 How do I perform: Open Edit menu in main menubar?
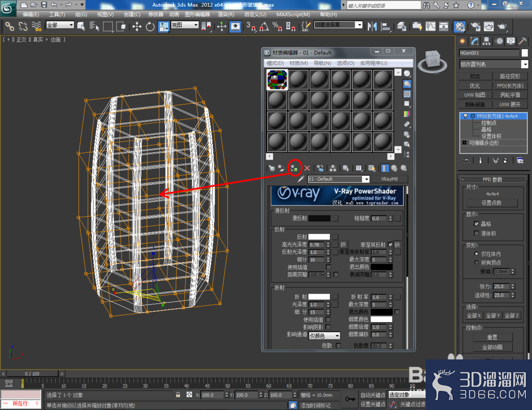(30, 14)
